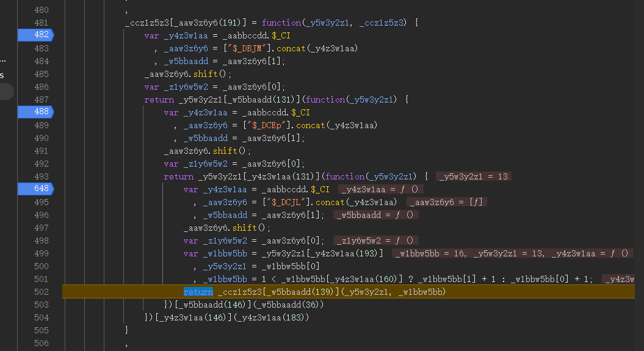644x351 pixels.
Task: Toggle the breakpoint marker on line 488
Action: coord(36,112)
